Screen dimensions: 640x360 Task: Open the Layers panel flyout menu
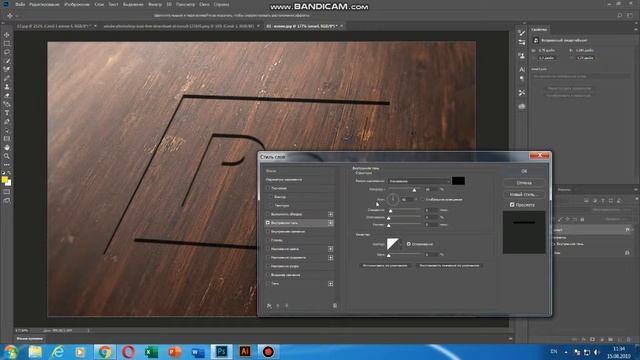(636, 190)
